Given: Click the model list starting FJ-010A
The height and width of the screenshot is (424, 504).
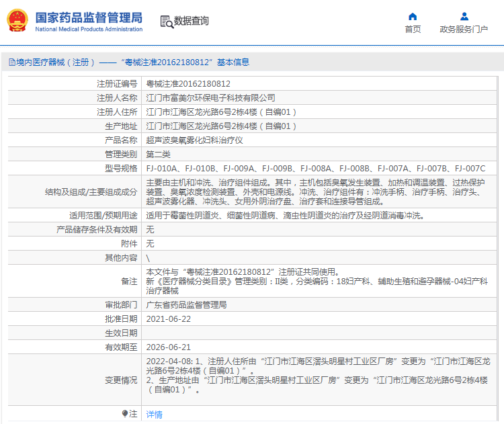Looking at the screenshot, I should pyautogui.click(x=316, y=169).
